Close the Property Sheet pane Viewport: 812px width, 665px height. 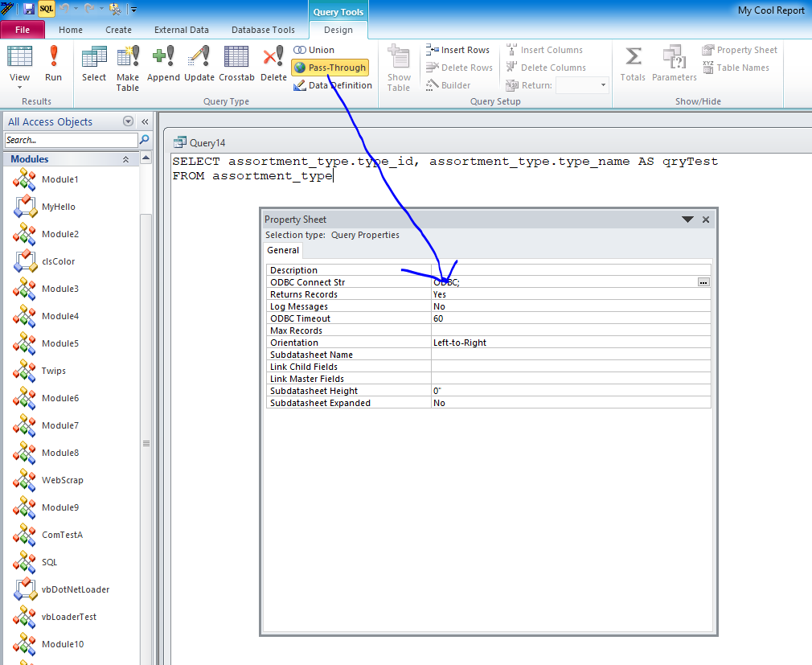click(705, 220)
